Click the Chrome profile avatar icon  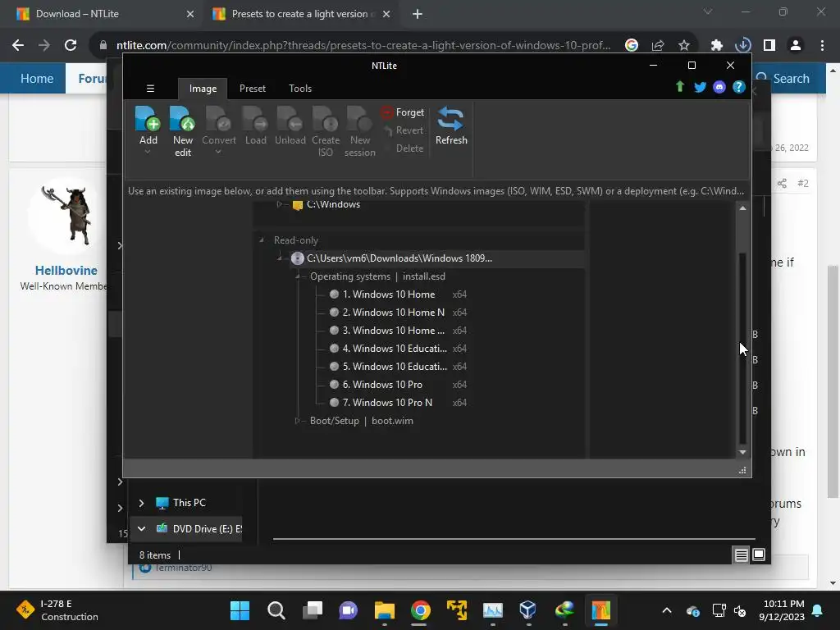[x=796, y=46]
